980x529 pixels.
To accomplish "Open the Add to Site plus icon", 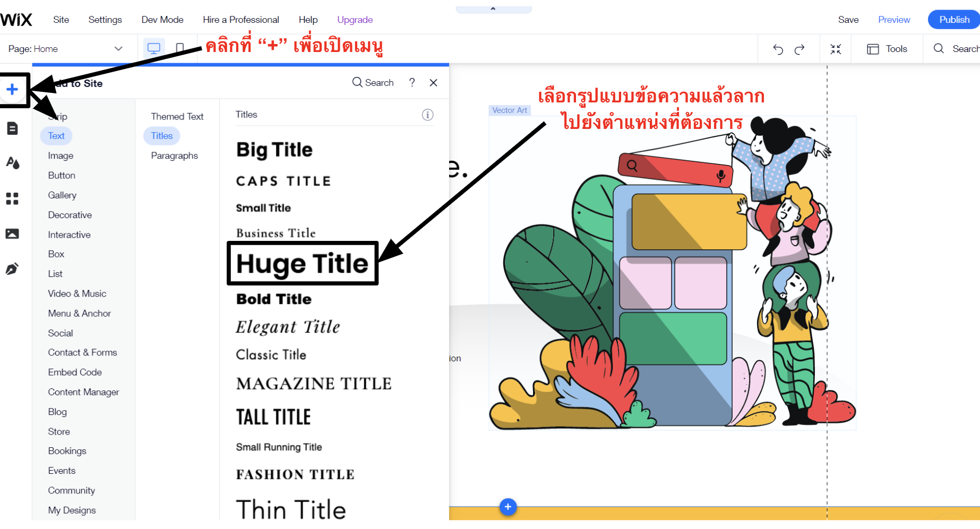I will click(x=12, y=89).
